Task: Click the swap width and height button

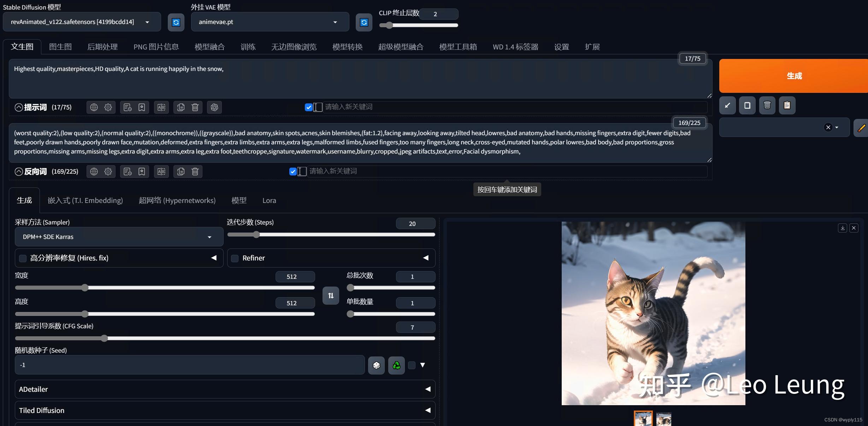Action: pos(331,295)
